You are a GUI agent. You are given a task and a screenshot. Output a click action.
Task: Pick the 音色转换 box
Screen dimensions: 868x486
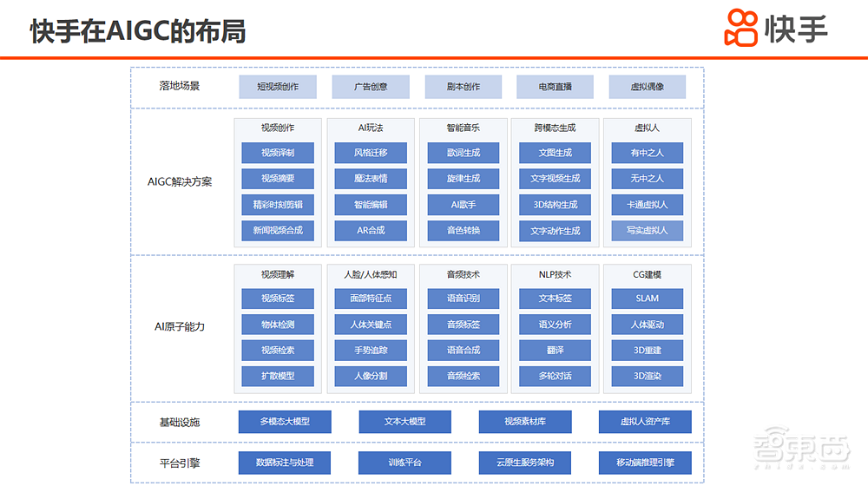[x=464, y=231]
